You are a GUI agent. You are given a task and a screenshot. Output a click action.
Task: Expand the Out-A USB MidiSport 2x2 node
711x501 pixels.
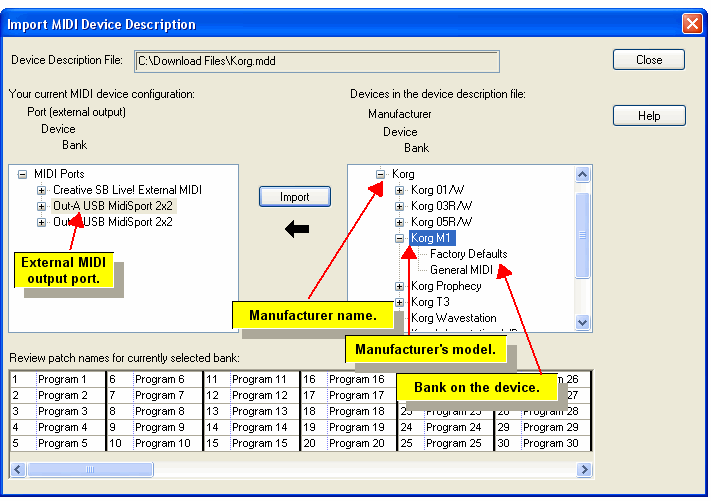41,206
